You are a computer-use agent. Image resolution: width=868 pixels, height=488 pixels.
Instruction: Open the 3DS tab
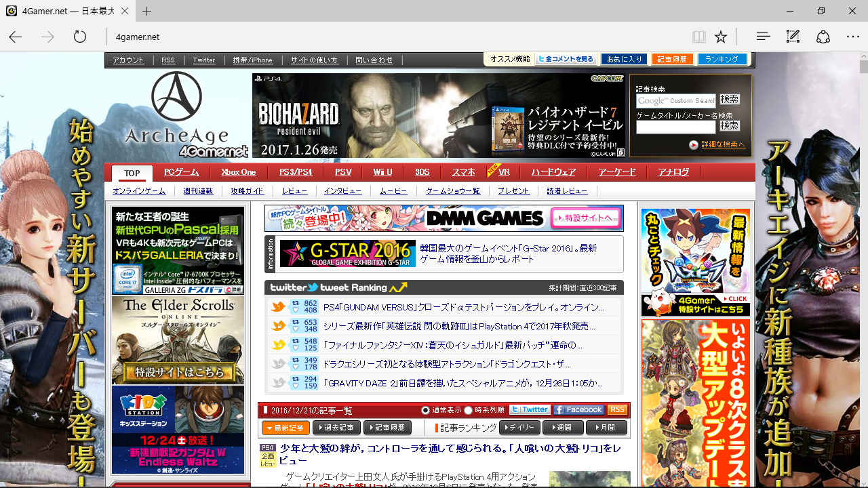[422, 172]
